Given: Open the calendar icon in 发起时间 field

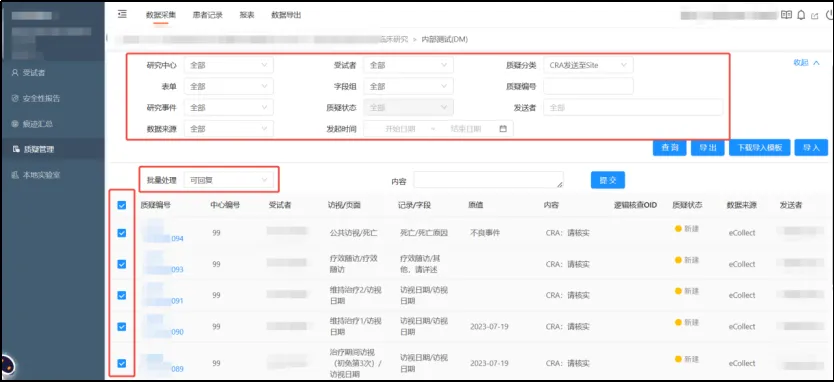Looking at the screenshot, I should [503, 129].
